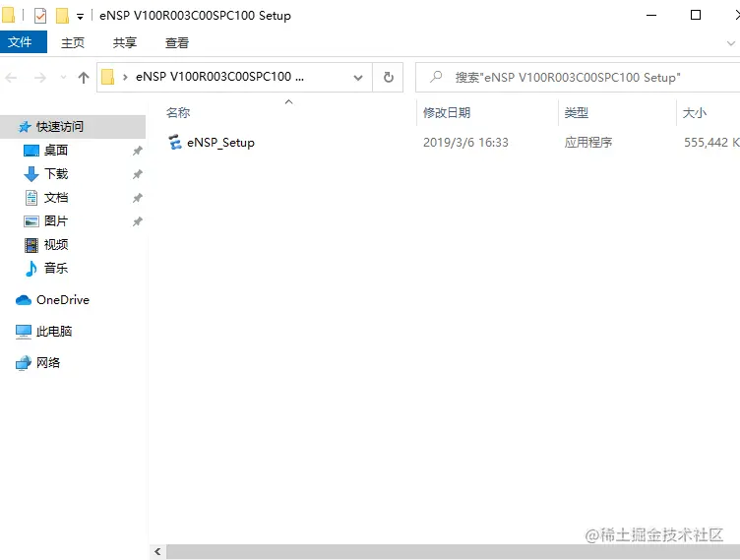Click the 视频 film strip icon

[31, 245]
